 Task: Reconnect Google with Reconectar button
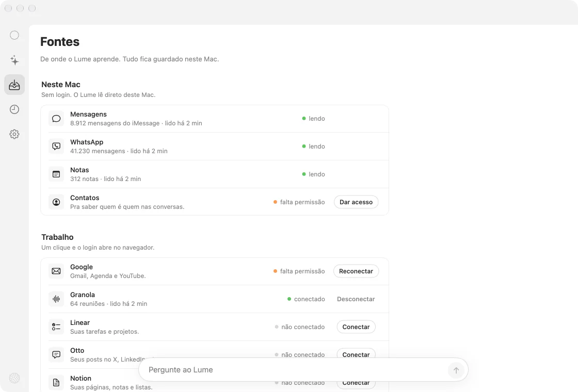point(356,271)
